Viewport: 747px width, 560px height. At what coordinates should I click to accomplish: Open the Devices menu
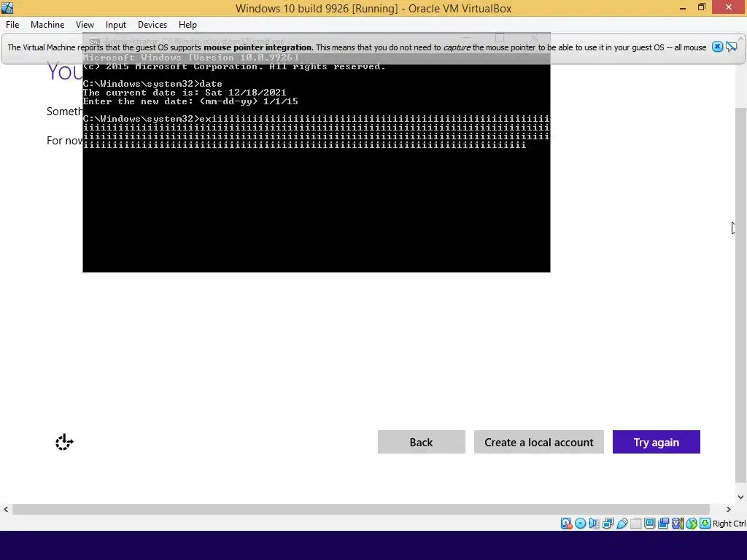pos(152,25)
